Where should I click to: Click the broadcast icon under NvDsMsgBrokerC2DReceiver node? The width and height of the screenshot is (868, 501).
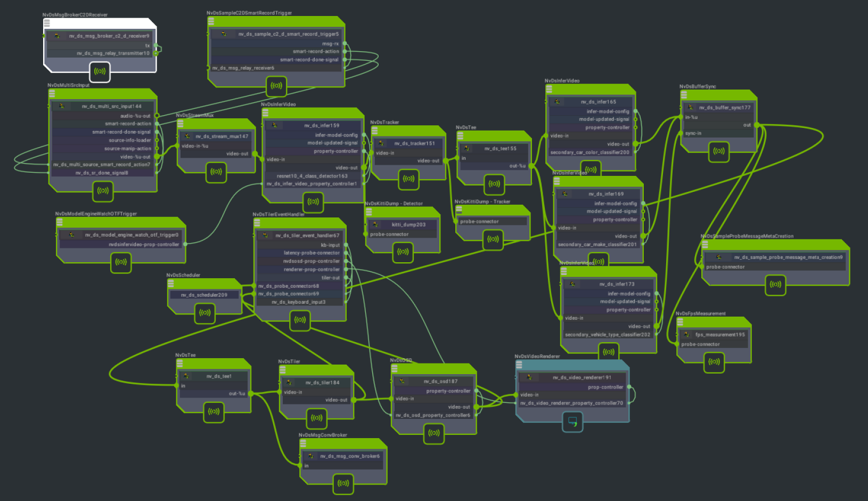(x=100, y=71)
